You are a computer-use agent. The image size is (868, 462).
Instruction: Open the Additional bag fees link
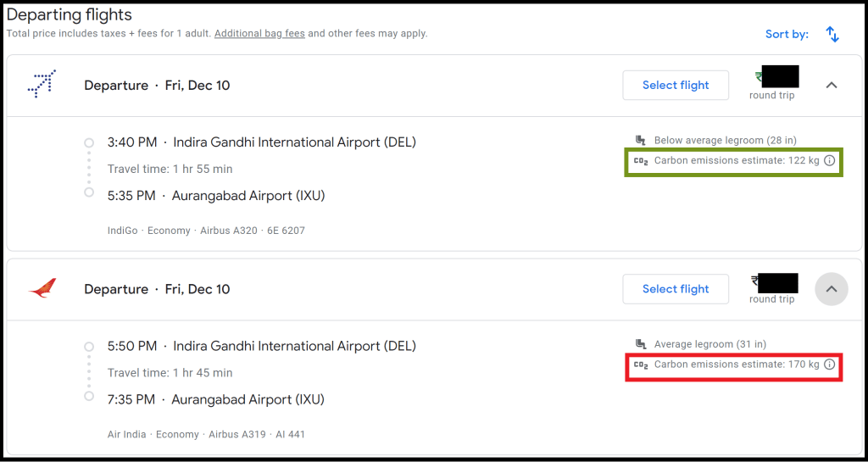point(259,34)
